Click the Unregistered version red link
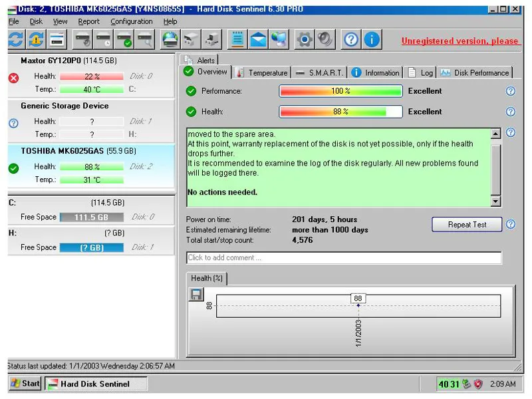The width and height of the screenshot is (532, 399). 460,41
